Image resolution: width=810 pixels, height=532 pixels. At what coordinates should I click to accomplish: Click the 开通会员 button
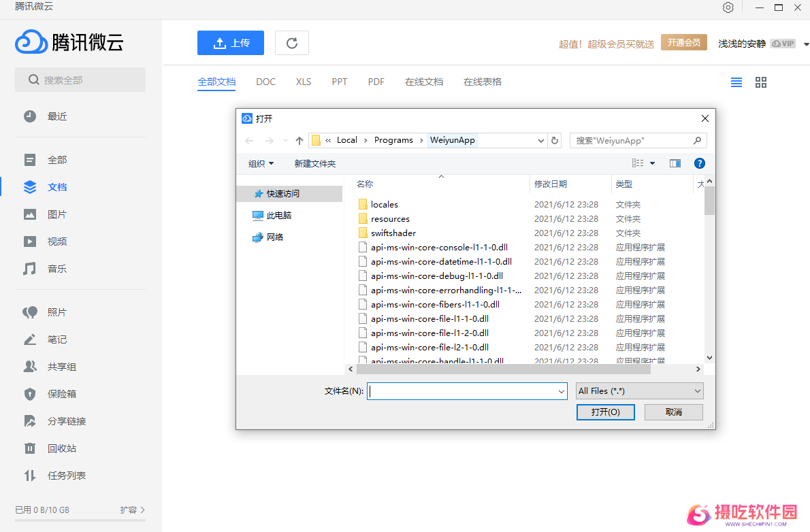point(684,43)
